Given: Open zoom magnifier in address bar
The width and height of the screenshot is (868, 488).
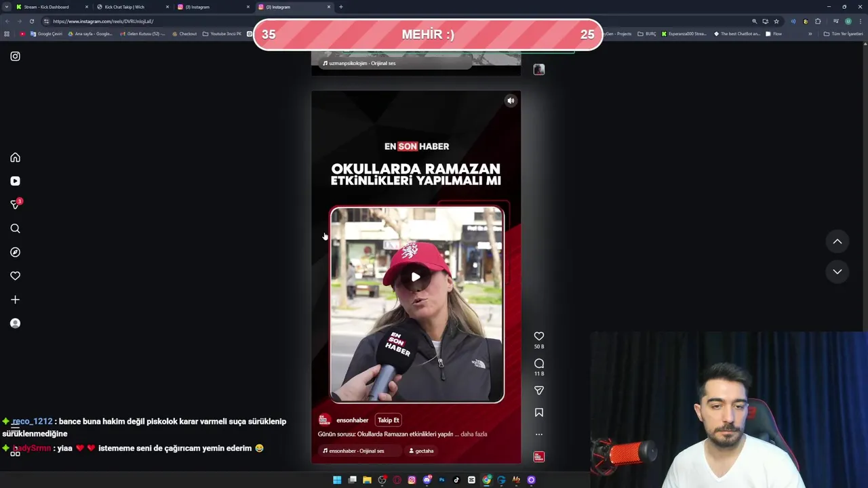Looking at the screenshot, I should tap(754, 21).
